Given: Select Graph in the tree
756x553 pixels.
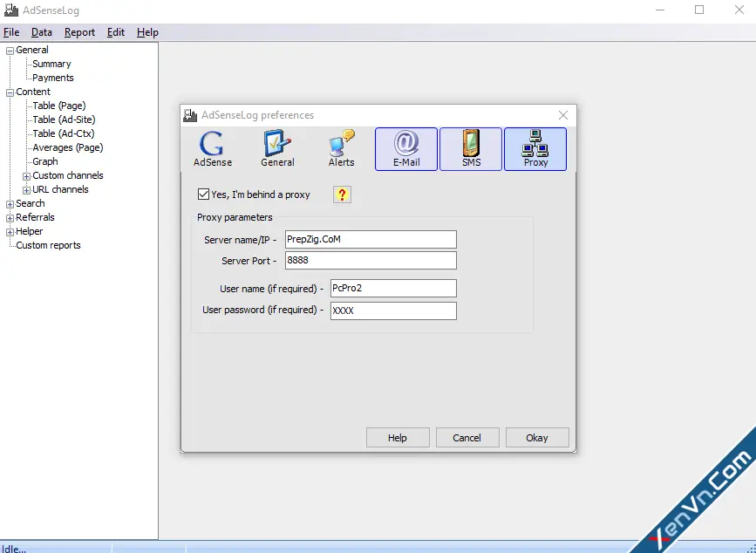Looking at the screenshot, I should 45,161.
